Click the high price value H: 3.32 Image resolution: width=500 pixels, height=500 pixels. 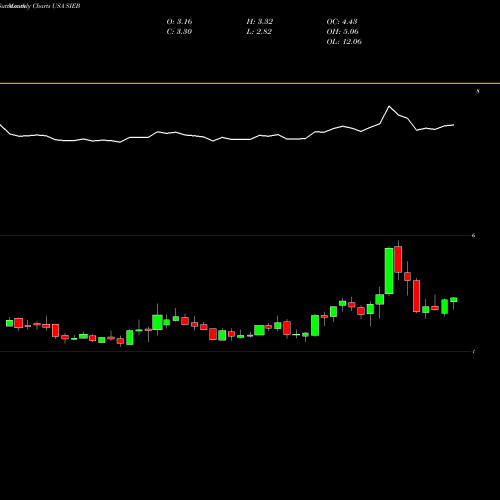[260, 22]
